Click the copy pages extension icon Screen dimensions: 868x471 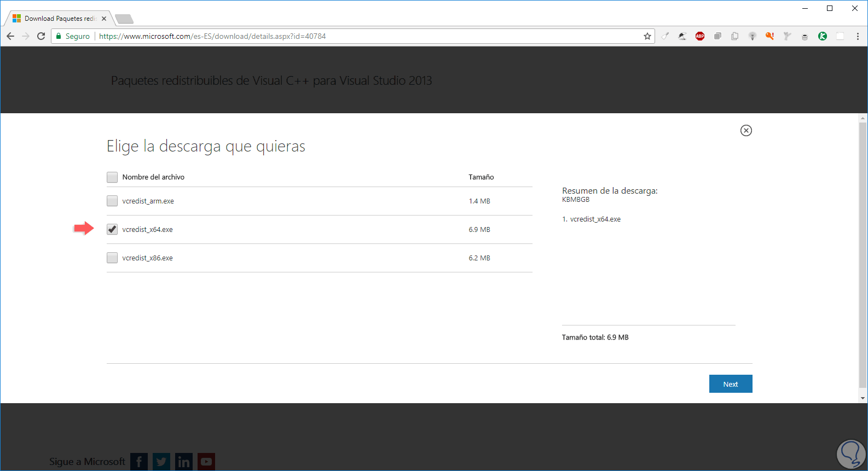click(x=735, y=36)
